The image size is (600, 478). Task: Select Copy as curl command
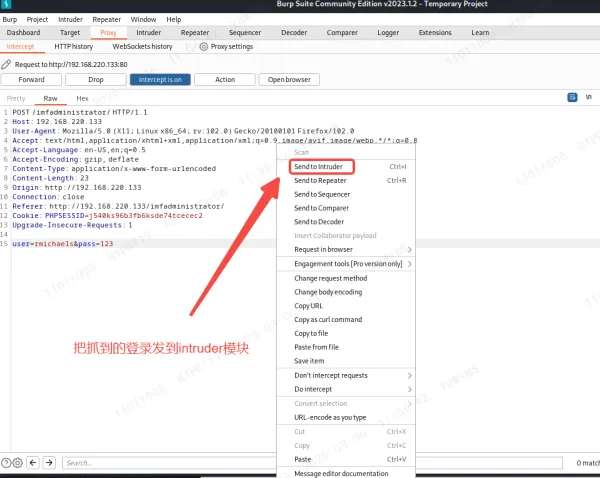coord(346,320)
